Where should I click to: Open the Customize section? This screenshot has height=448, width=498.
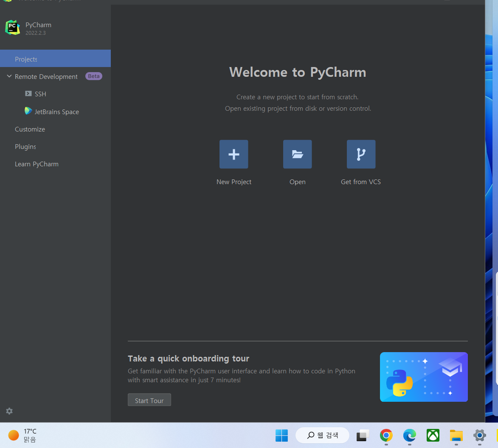pyautogui.click(x=30, y=129)
